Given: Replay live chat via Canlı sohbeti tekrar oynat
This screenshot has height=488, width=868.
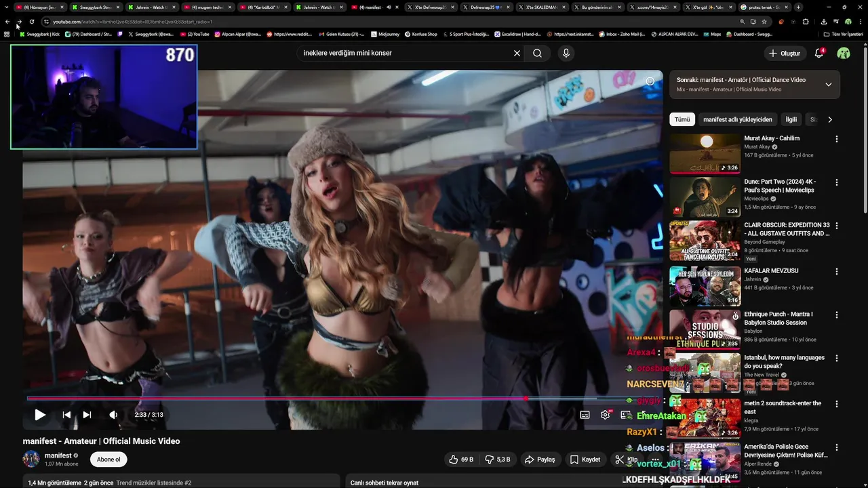Looking at the screenshot, I should pyautogui.click(x=384, y=483).
